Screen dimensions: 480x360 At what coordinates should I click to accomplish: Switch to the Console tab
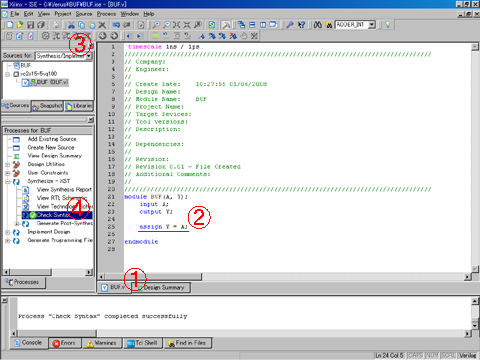point(29,343)
